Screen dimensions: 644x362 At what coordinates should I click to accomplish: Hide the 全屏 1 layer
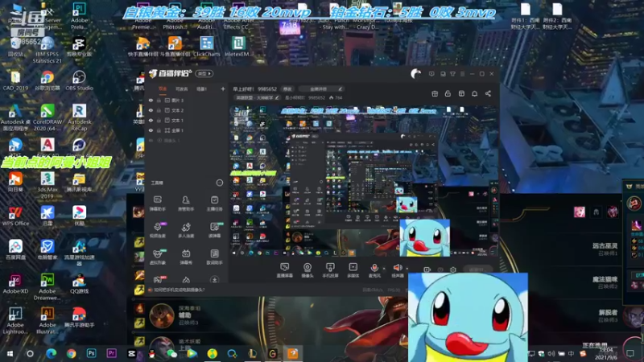pyautogui.click(x=151, y=130)
